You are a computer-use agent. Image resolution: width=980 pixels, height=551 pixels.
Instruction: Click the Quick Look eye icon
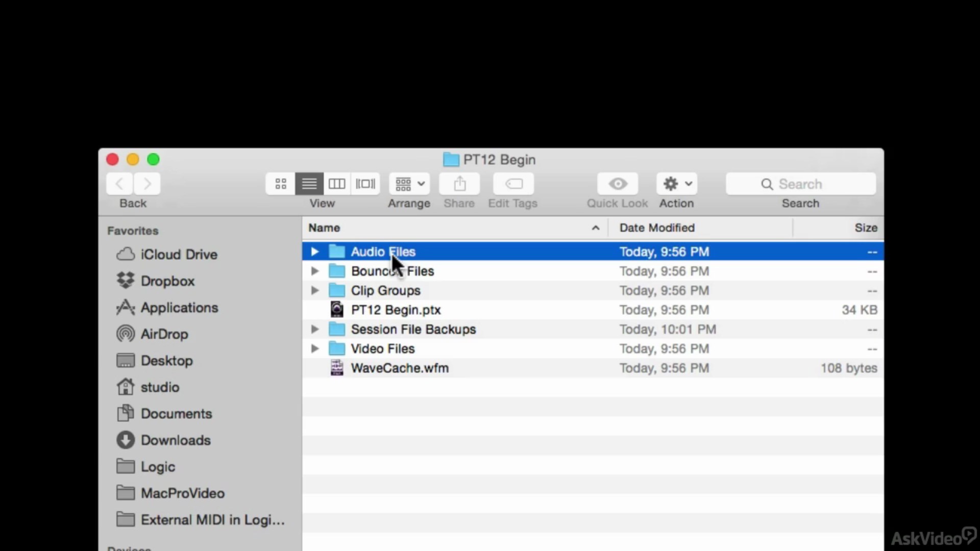[618, 184]
